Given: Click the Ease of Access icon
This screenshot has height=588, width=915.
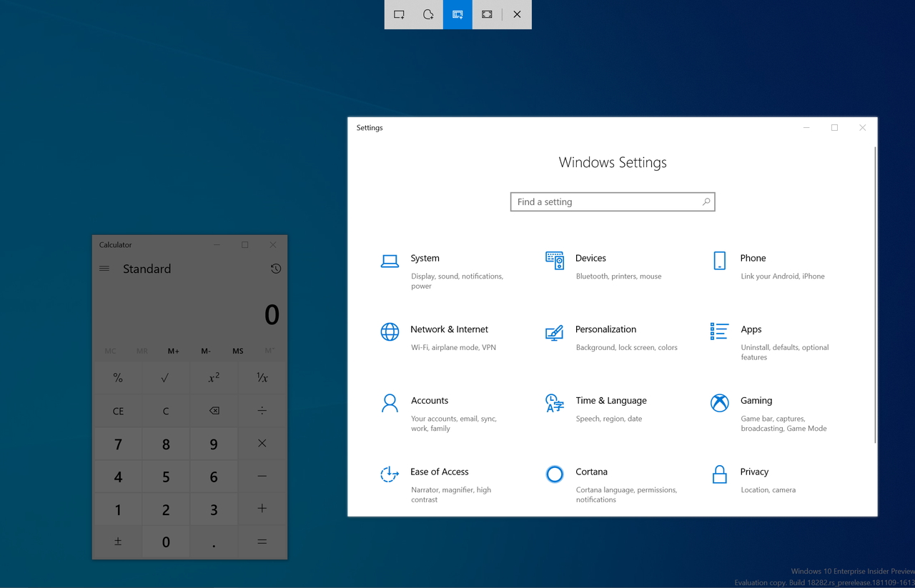Looking at the screenshot, I should (x=389, y=474).
